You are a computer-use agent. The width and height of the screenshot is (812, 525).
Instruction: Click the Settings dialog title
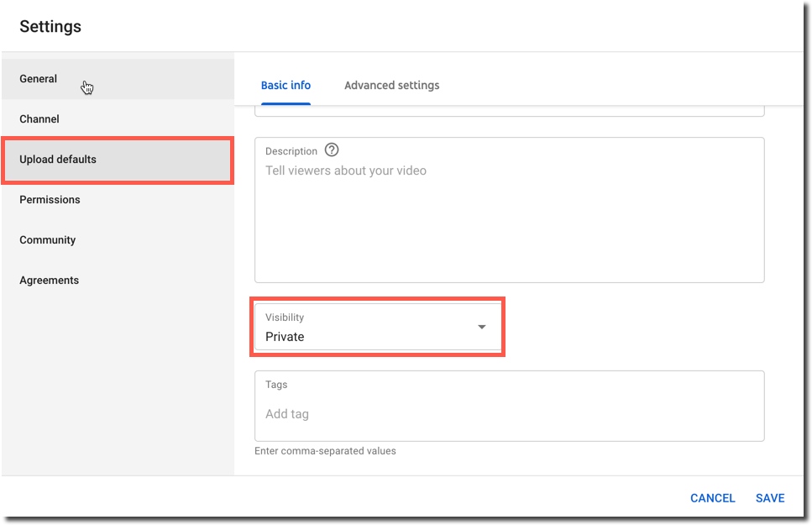coord(50,26)
